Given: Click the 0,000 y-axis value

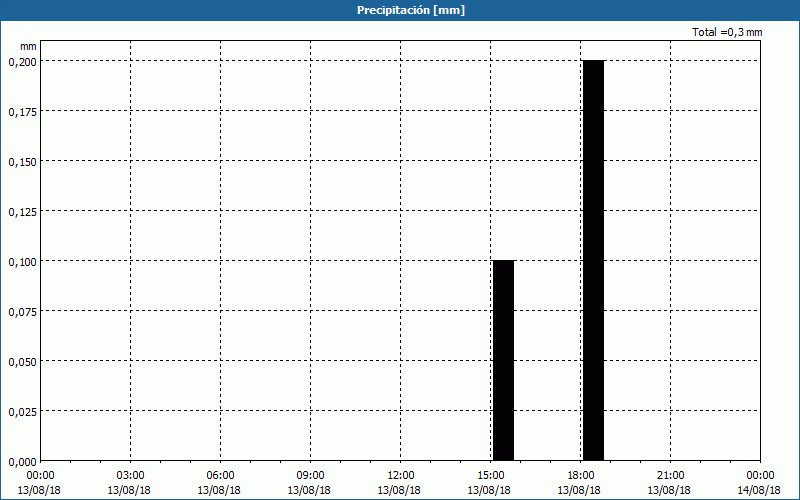Looking at the screenshot, I should coord(22,461).
